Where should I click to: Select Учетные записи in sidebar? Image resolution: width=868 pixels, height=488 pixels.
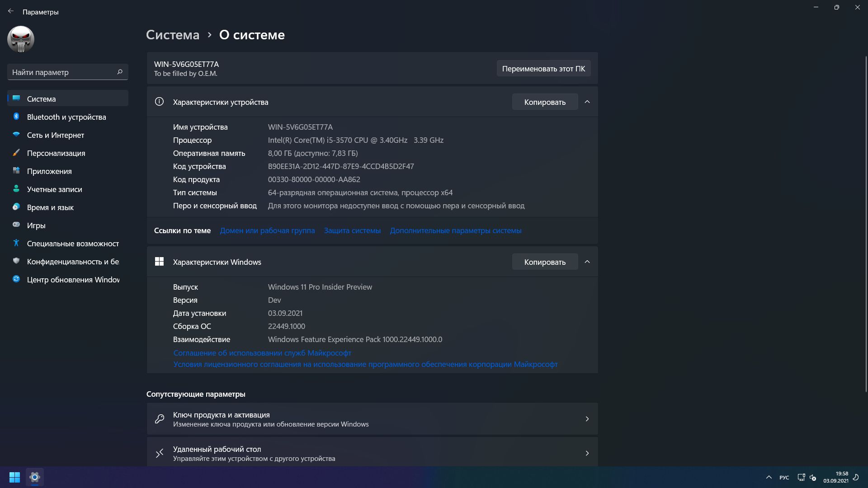(54, 189)
